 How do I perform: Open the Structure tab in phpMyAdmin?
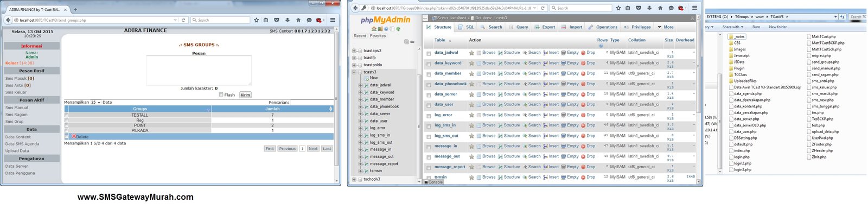point(439,27)
